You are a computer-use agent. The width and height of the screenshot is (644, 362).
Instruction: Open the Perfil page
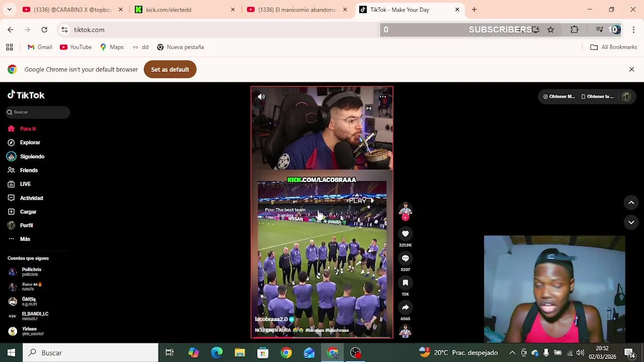coord(21,225)
